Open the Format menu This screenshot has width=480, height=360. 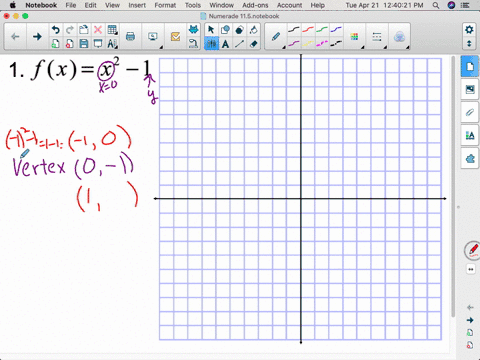pyautogui.click(x=165, y=5)
